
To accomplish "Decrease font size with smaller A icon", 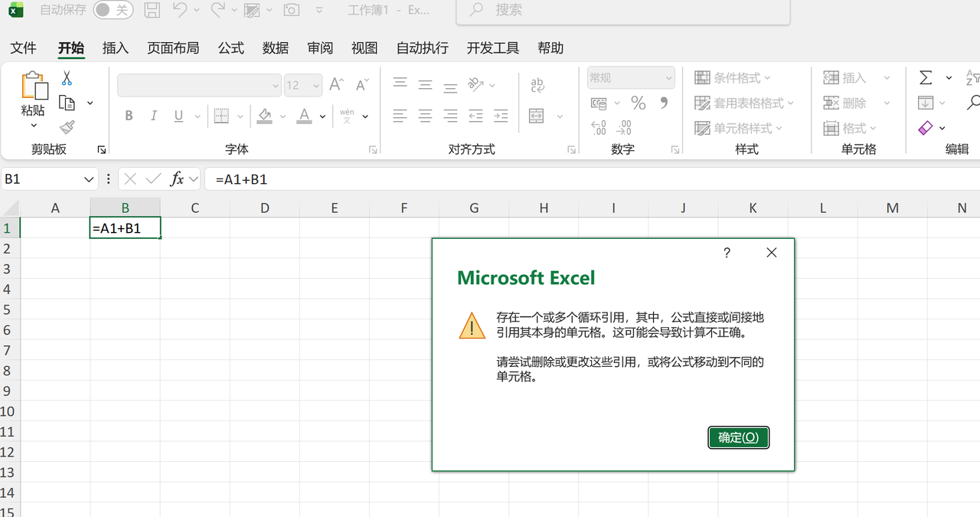I will (363, 84).
